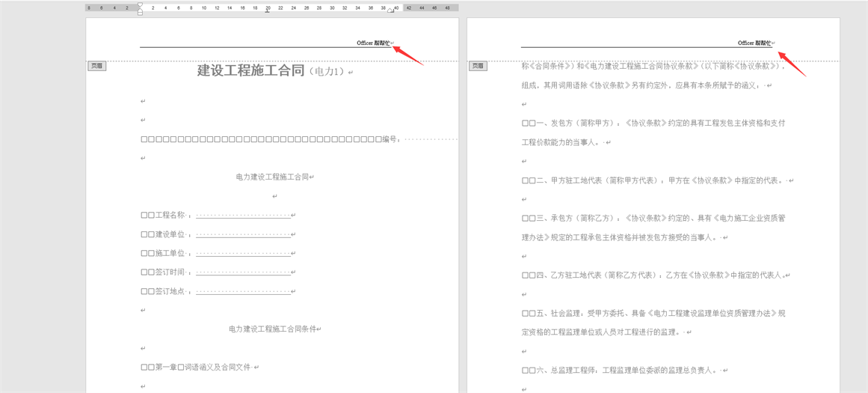Click the 施工单位 label
Viewport: 868px width, 393px height.
click(170, 253)
